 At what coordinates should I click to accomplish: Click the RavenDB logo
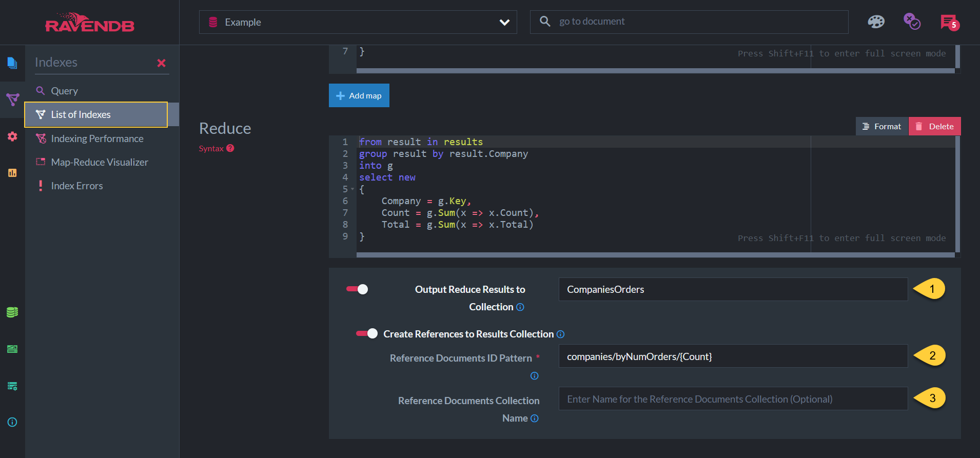(90, 23)
